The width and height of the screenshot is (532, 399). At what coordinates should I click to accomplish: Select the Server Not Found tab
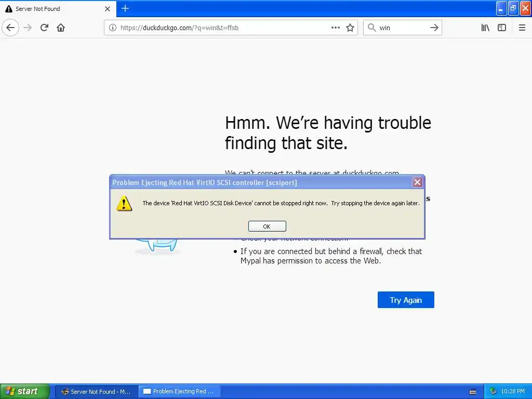58,9
